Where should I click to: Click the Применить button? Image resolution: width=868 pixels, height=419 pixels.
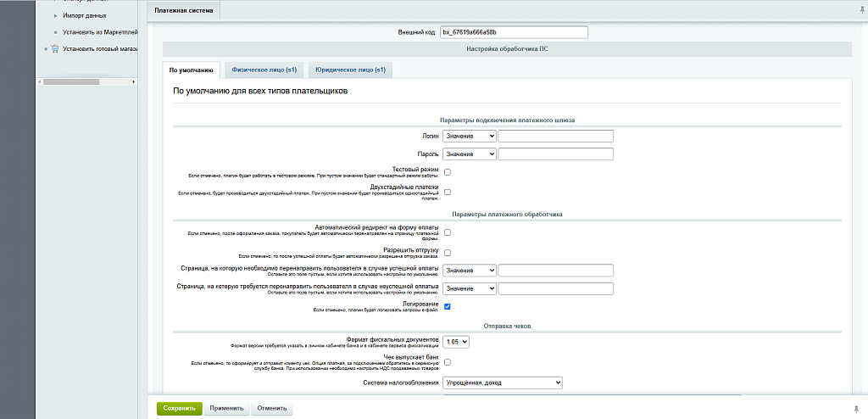(226, 408)
